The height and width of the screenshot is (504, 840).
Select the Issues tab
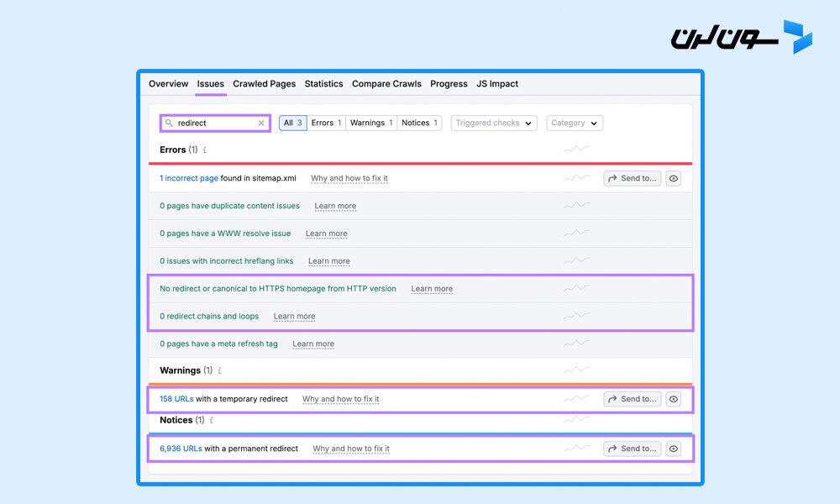tap(211, 84)
